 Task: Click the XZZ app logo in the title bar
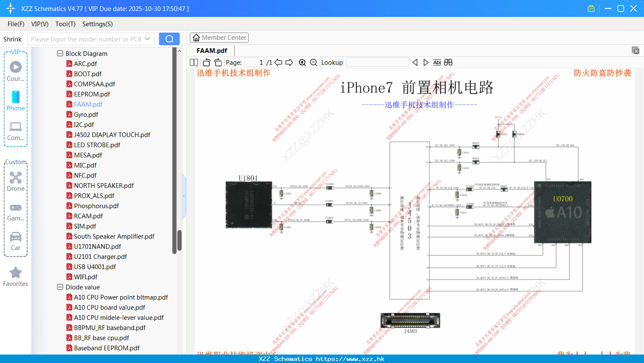[x=11, y=8]
